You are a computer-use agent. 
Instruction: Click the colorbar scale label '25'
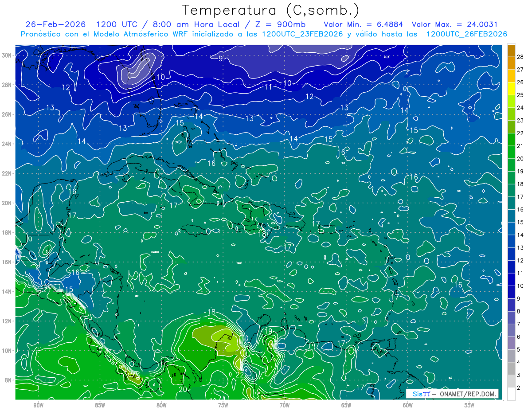click(520, 95)
